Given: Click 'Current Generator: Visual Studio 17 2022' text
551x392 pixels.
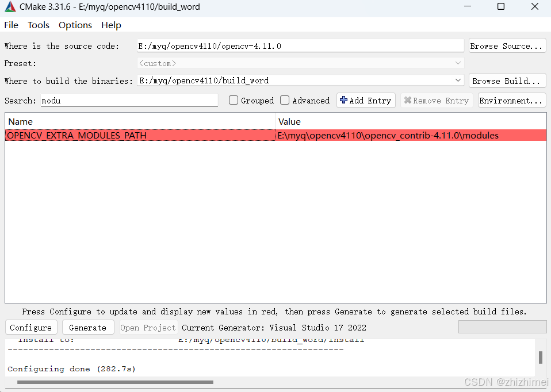Looking at the screenshot, I should point(274,328).
